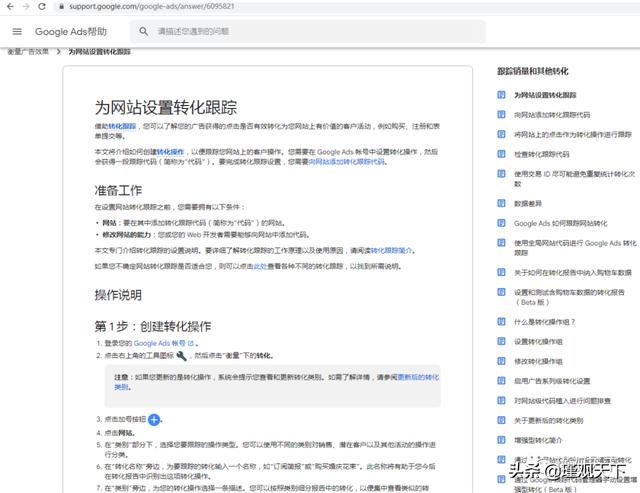Open sidebar article 使用交易 ID 尽可能避免重复统计转化次数
Viewport: 640px width, 493px height.
tap(575, 179)
